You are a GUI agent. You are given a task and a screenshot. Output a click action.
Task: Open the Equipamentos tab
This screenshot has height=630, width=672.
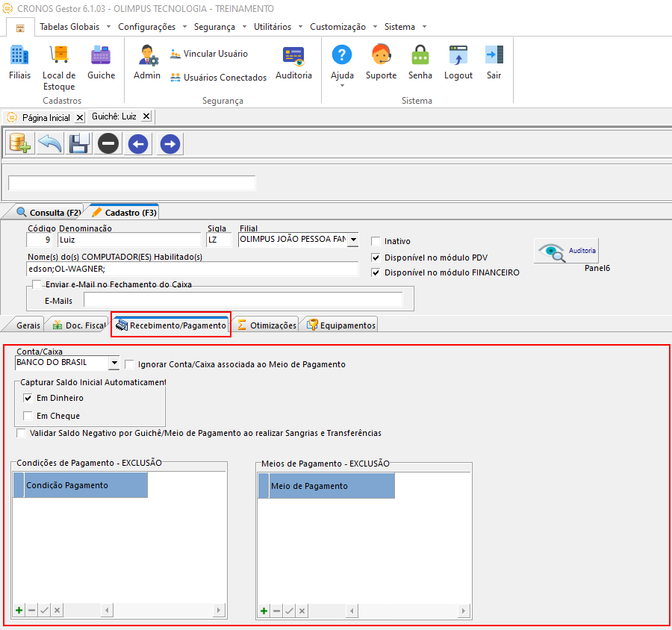341,325
